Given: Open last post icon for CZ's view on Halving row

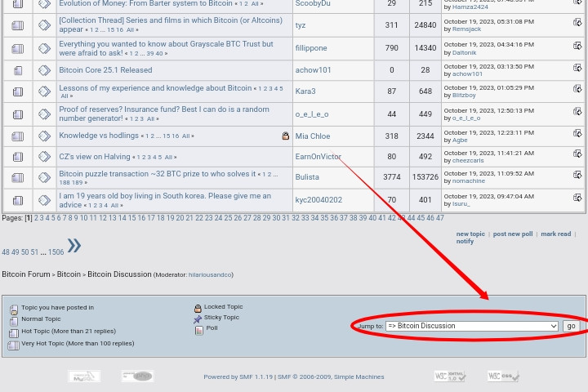Looking at the screenshot, I should (577, 154).
